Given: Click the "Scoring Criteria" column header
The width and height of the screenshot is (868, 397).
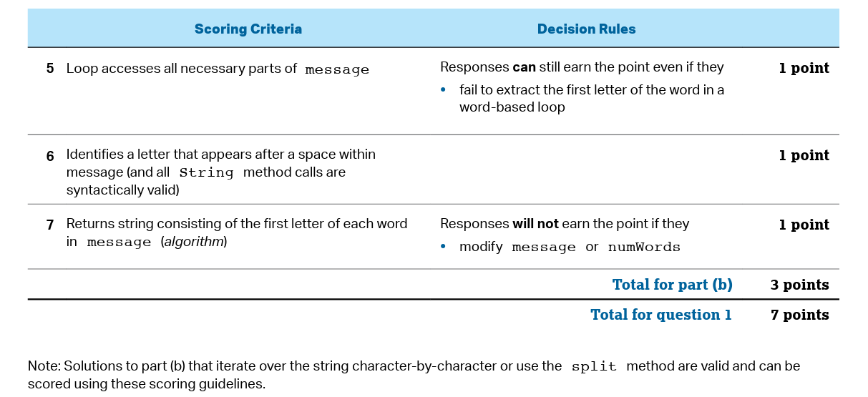Looking at the screenshot, I should pos(248,29).
